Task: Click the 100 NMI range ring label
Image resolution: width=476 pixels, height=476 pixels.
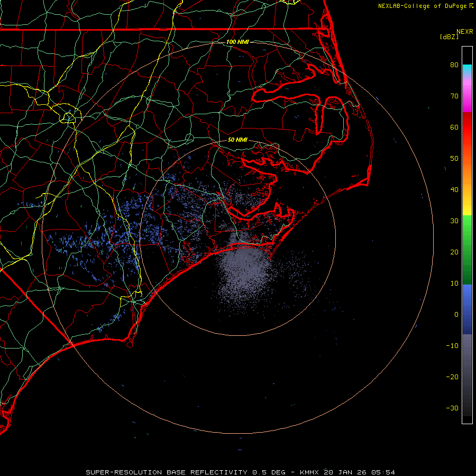Action: 237,42
